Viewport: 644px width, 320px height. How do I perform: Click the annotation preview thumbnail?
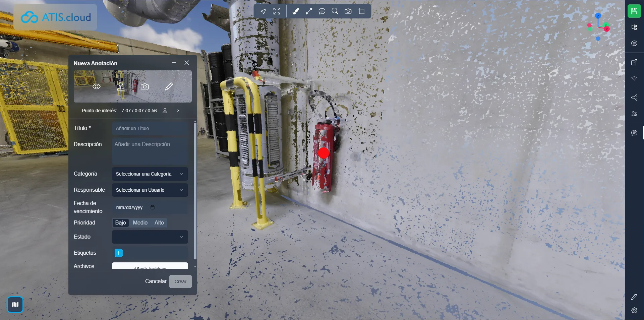(x=133, y=86)
